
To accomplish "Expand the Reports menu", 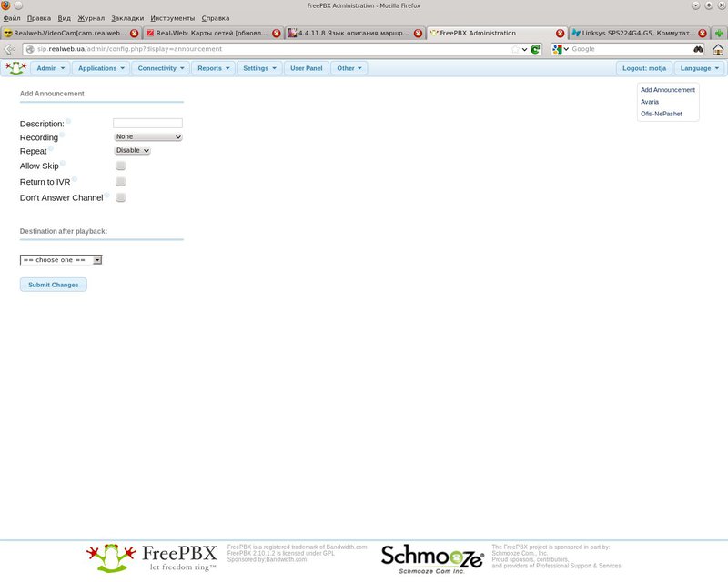I will click(x=214, y=68).
